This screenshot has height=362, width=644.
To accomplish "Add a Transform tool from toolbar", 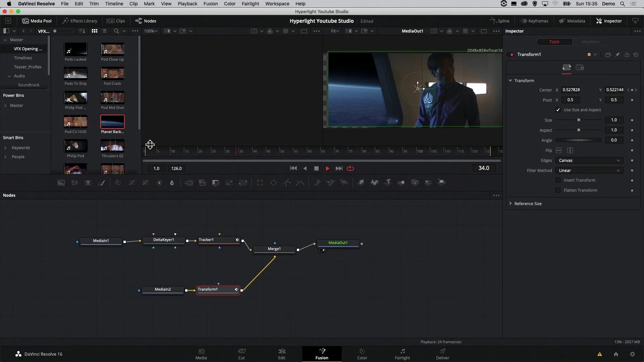I will point(243,183).
